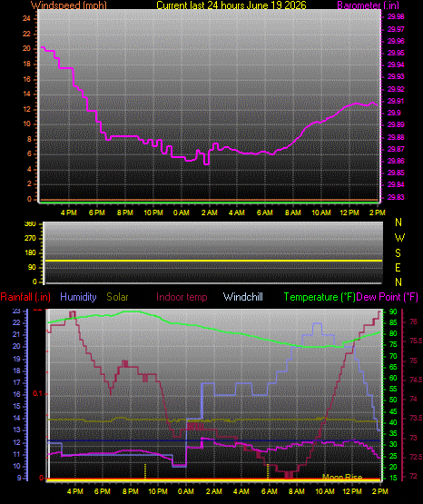Viewport: 423px width, 504px height.
Task: Click the yellow wind direction line
Action: pos(213,261)
